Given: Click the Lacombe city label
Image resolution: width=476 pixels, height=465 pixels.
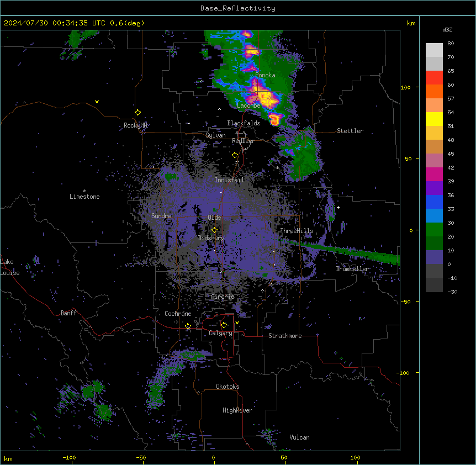Looking at the screenshot, I should pos(248,105).
